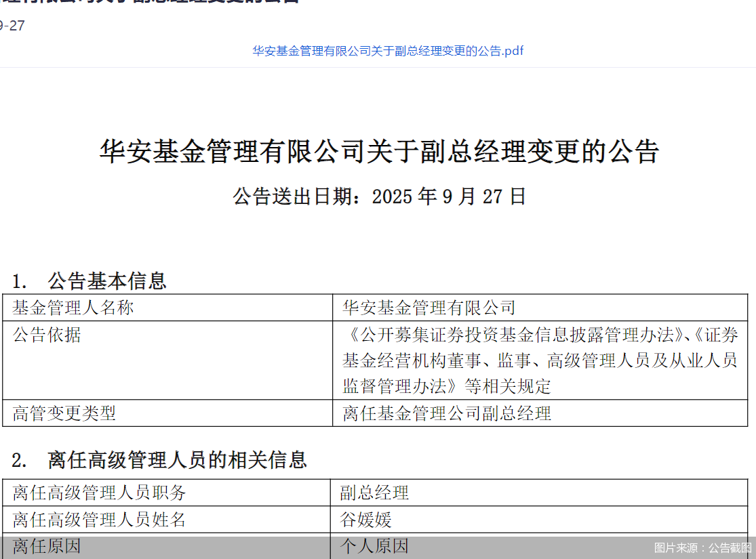This screenshot has width=756, height=559.
Task: Click the value cell 个人原因
Action: coord(366,545)
